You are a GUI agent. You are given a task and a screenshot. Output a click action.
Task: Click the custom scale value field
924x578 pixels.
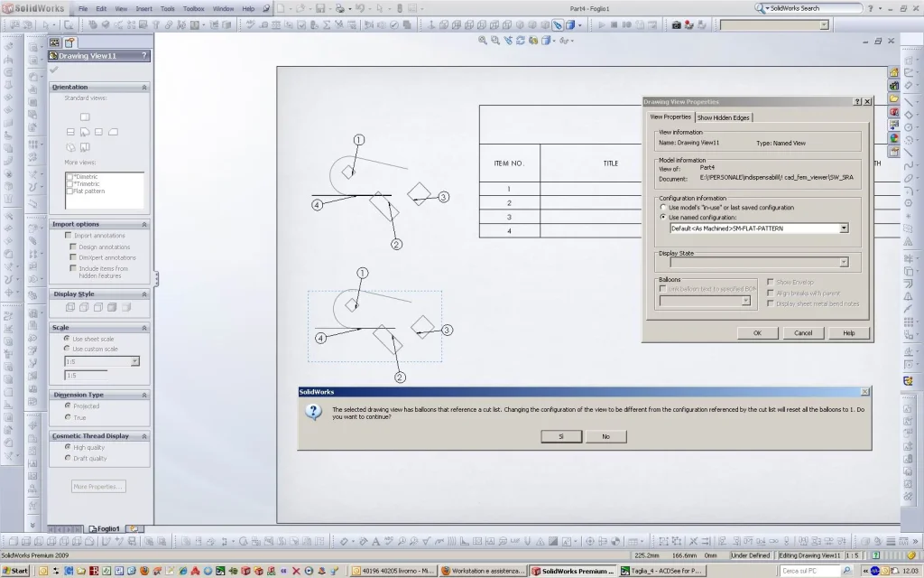coord(86,375)
